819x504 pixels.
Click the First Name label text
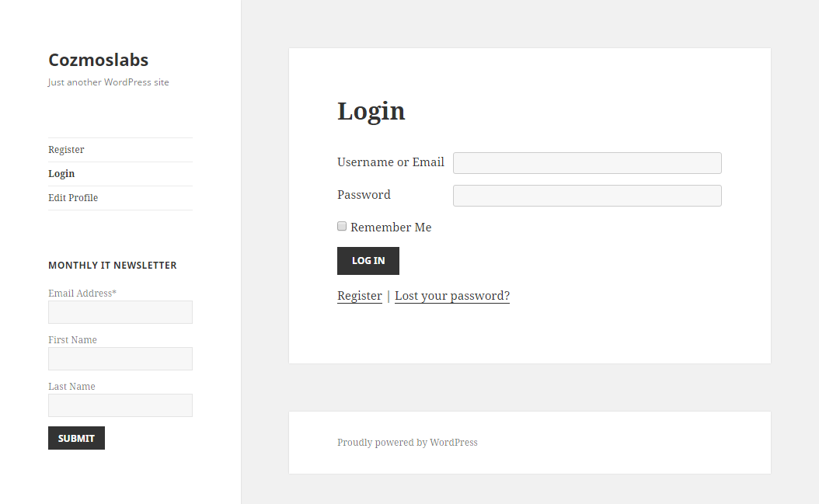72,339
